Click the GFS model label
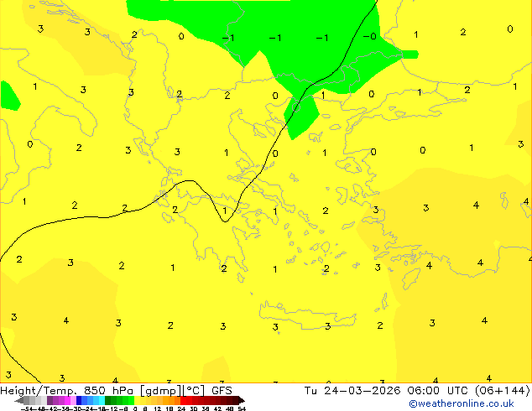Viewport: 532px width, 411px height. [222, 390]
